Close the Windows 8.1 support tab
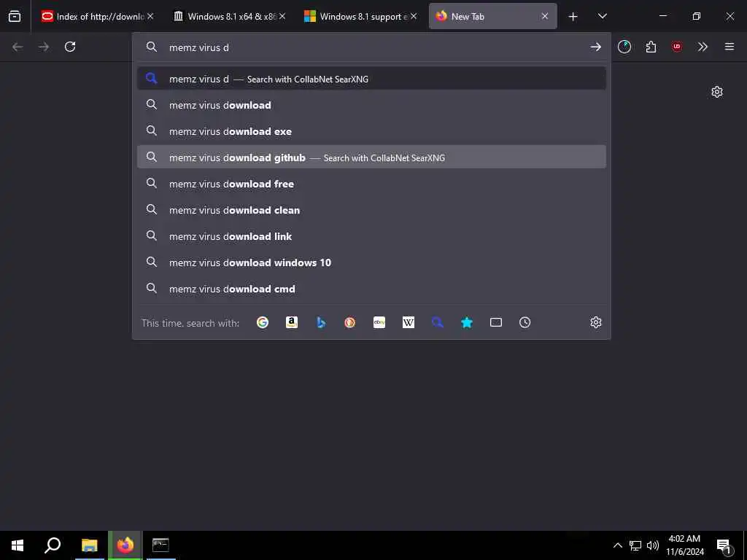This screenshot has height=560, width=747. pyautogui.click(x=414, y=16)
